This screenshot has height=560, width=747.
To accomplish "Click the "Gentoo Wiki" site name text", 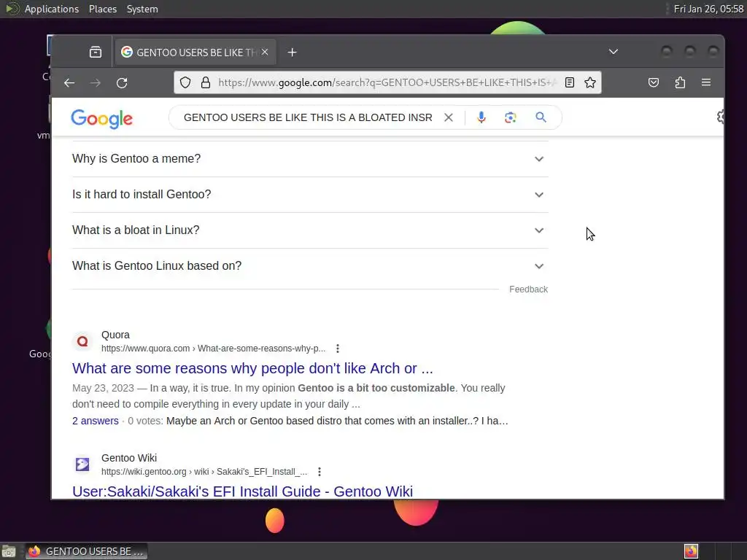I will pyautogui.click(x=128, y=458).
